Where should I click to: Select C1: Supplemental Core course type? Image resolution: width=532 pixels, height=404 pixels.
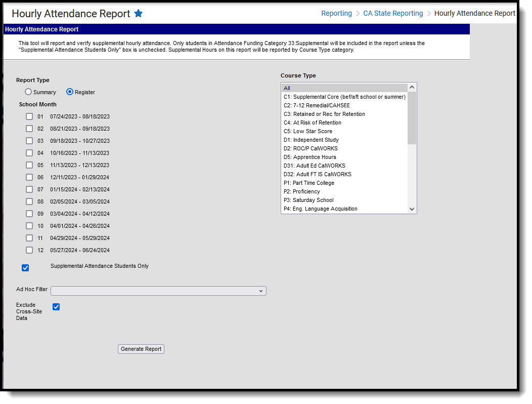coord(344,97)
